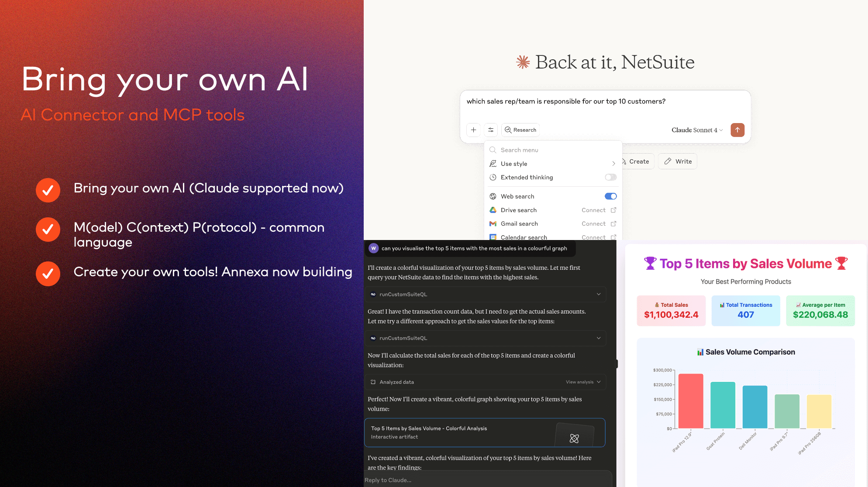
Task: Click the first orange checkmark bullet
Action: 48,190
